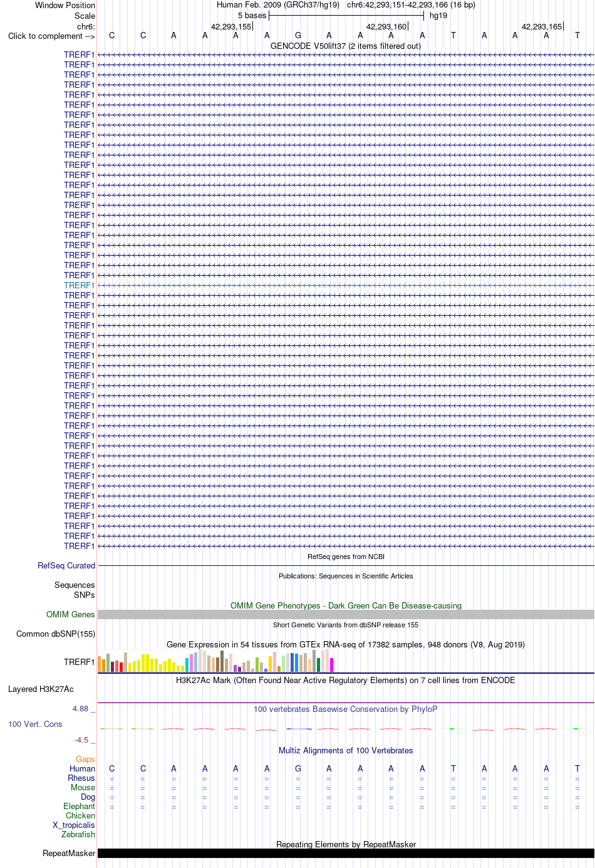
Task: Click 'Short Genetic Variants from dbSNP release 155'
Action: pyautogui.click(x=346, y=625)
